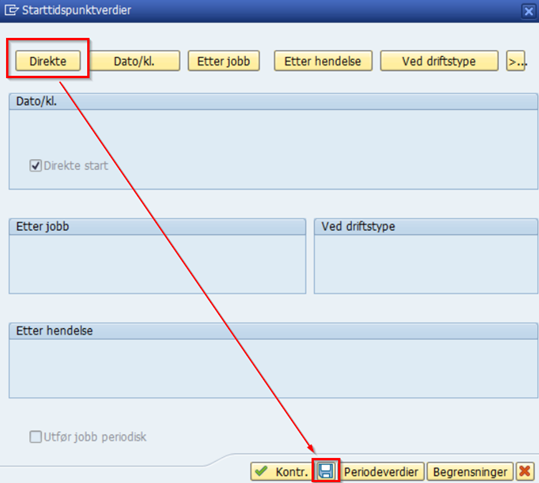
Task: Click the Etter jobb group panel header
Action: click(157, 227)
